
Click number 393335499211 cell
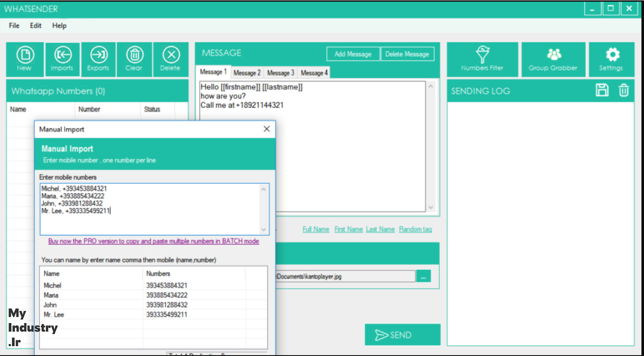(x=167, y=314)
